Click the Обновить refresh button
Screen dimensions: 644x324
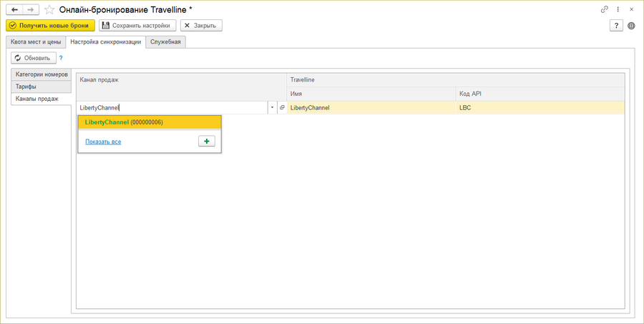click(33, 58)
